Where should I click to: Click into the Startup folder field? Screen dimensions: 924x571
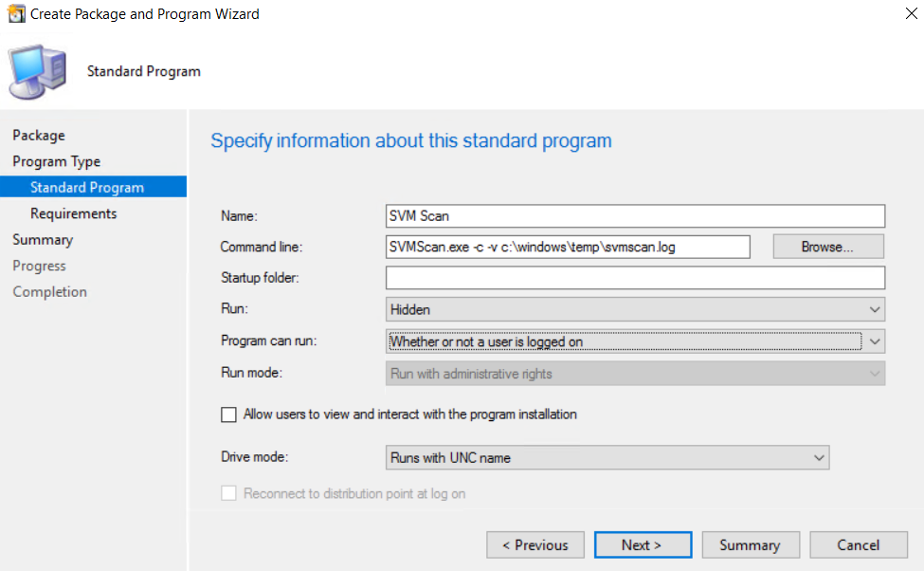(635, 278)
